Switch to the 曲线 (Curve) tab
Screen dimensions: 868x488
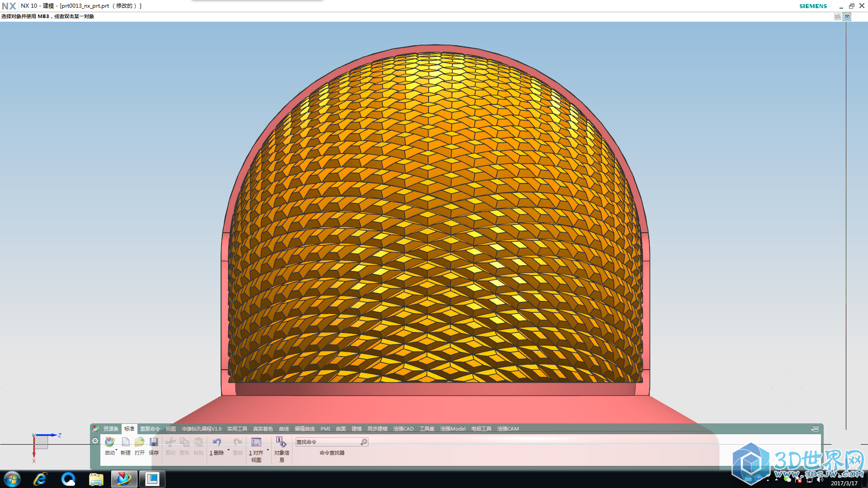click(x=284, y=429)
